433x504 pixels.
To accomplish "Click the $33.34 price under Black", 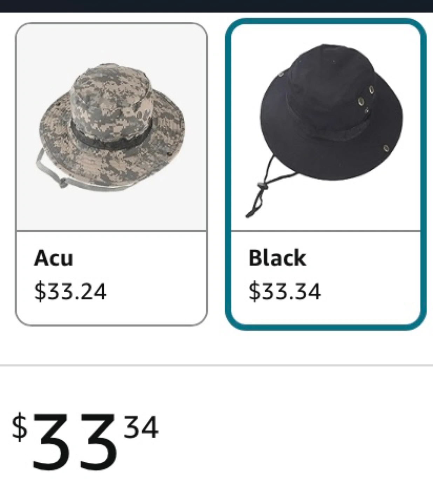I will click(284, 291).
